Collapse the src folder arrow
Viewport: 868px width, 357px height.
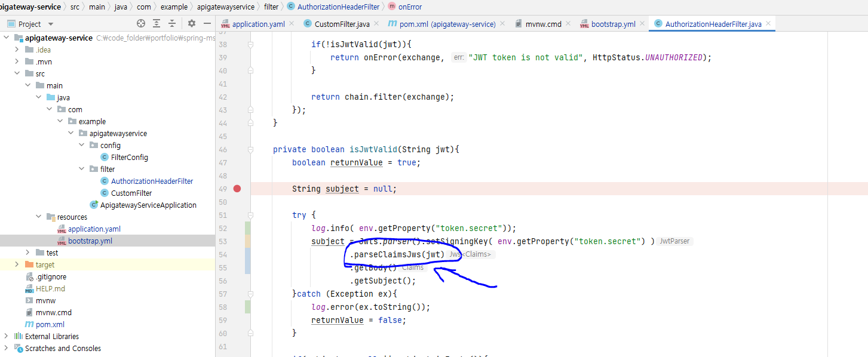[17, 73]
